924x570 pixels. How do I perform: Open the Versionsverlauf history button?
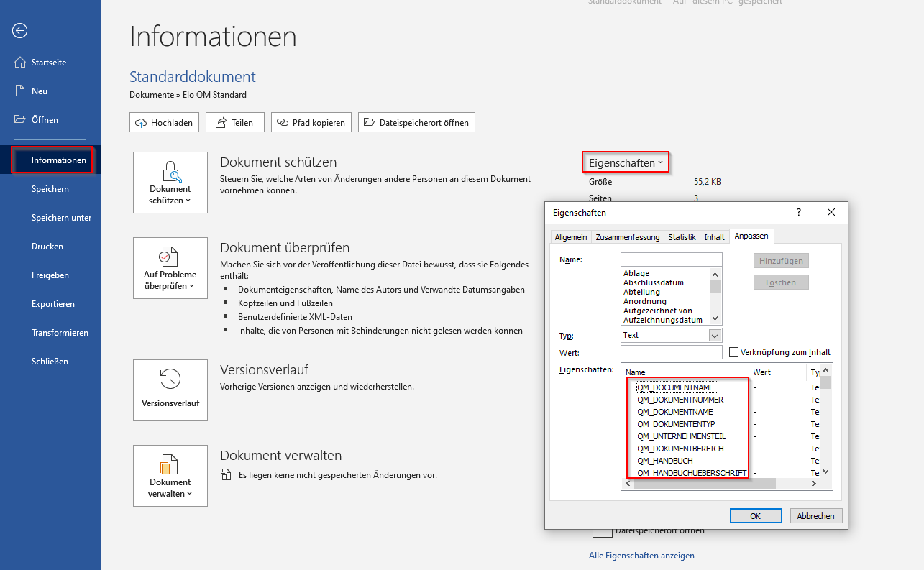[170, 390]
